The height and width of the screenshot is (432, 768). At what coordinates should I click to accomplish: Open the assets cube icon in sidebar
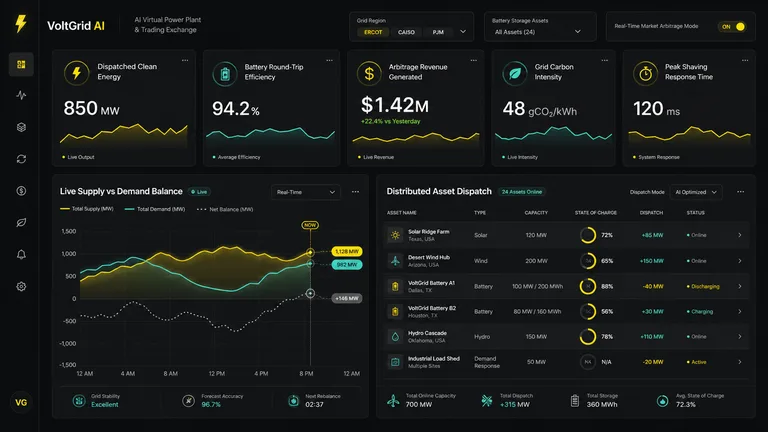tap(21, 127)
